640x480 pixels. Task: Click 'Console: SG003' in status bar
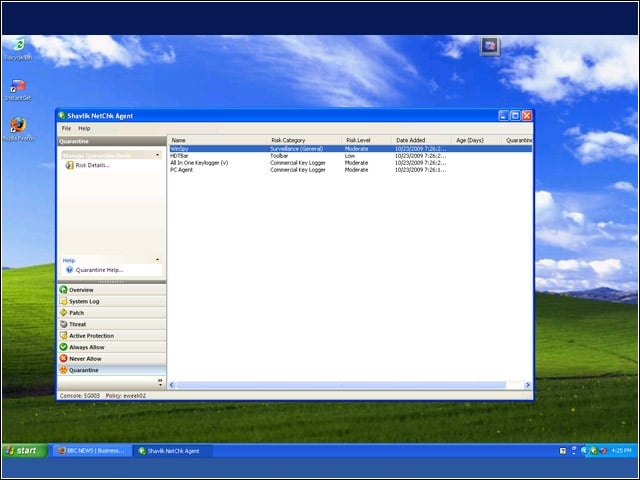click(x=80, y=396)
